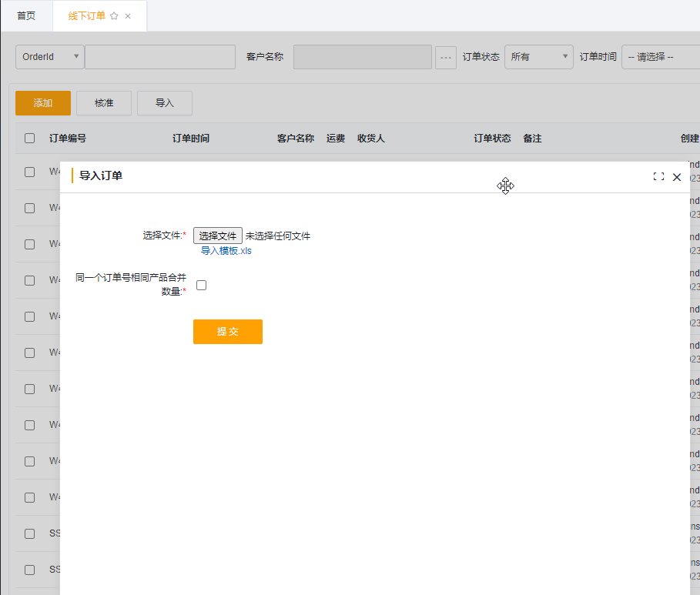The image size is (700, 595).
Task: Maximize the 导入订单 dialog to fullscreen
Action: [658, 176]
